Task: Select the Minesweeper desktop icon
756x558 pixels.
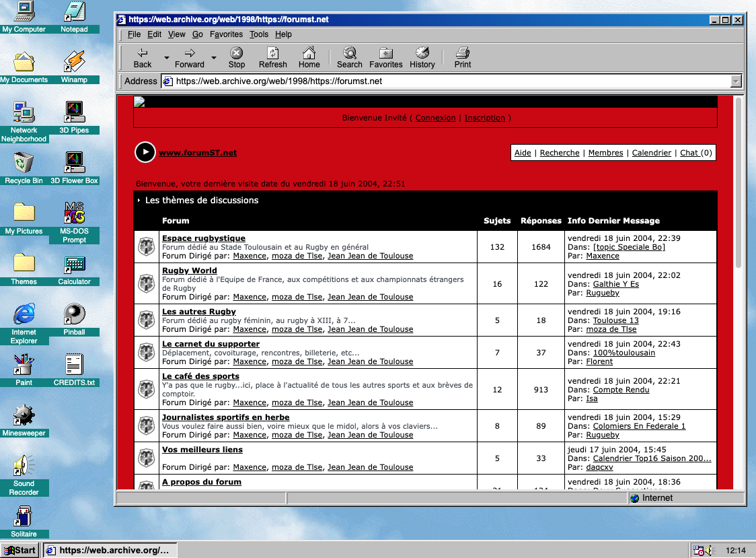Action: [x=24, y=421]
